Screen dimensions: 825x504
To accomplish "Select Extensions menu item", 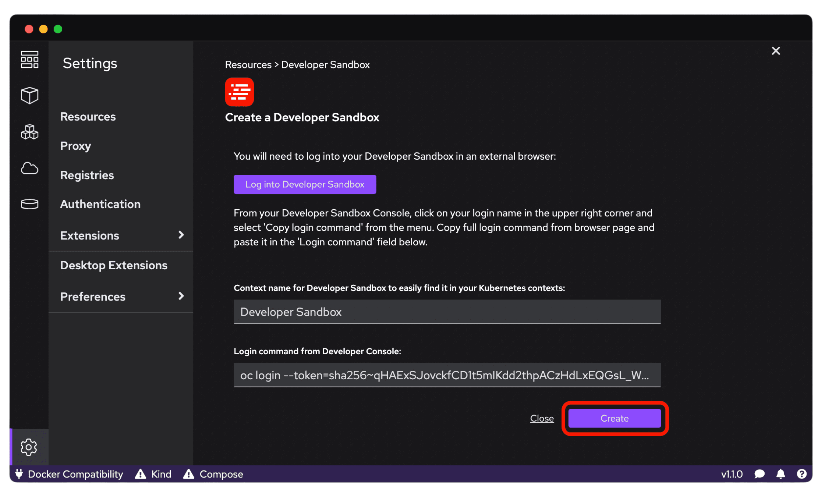I will pyautogui.click(x=121, y=235).
